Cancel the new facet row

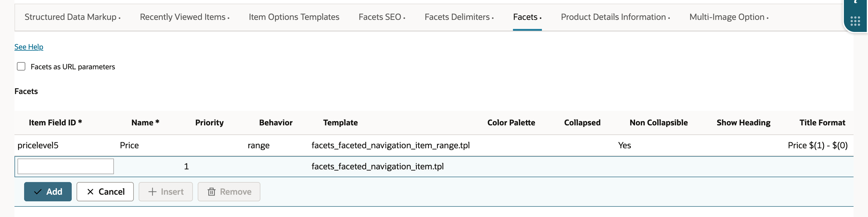[105, 192]
